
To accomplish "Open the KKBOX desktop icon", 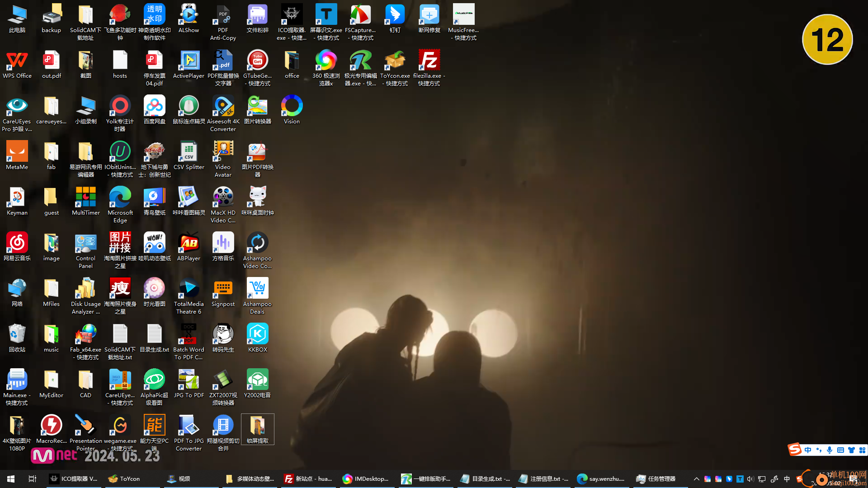I will coord(257,338).
